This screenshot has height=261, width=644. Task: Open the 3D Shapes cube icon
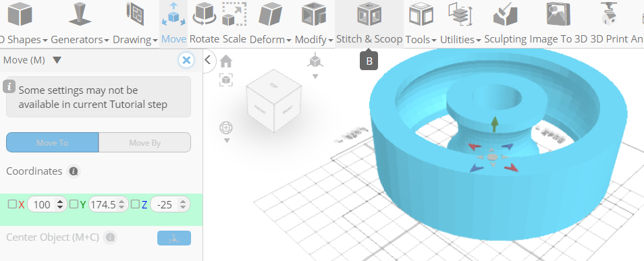click(x=20, y=14)
